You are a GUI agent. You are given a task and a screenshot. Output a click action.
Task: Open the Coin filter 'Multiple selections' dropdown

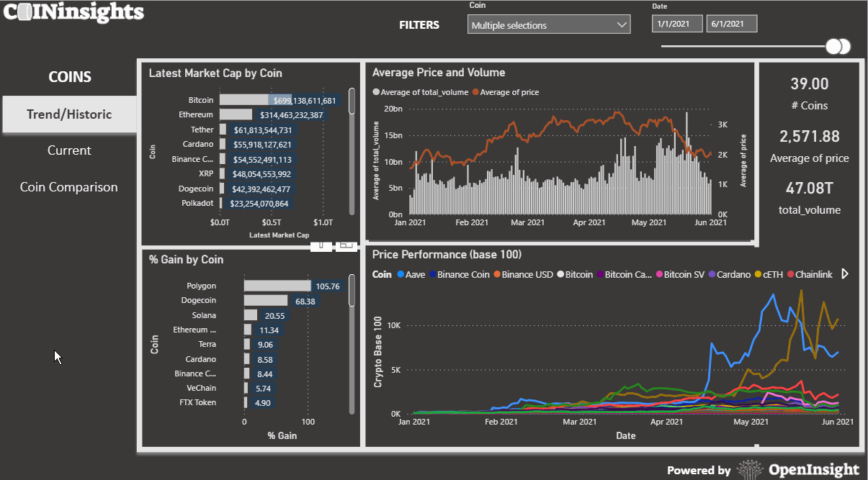549,25
